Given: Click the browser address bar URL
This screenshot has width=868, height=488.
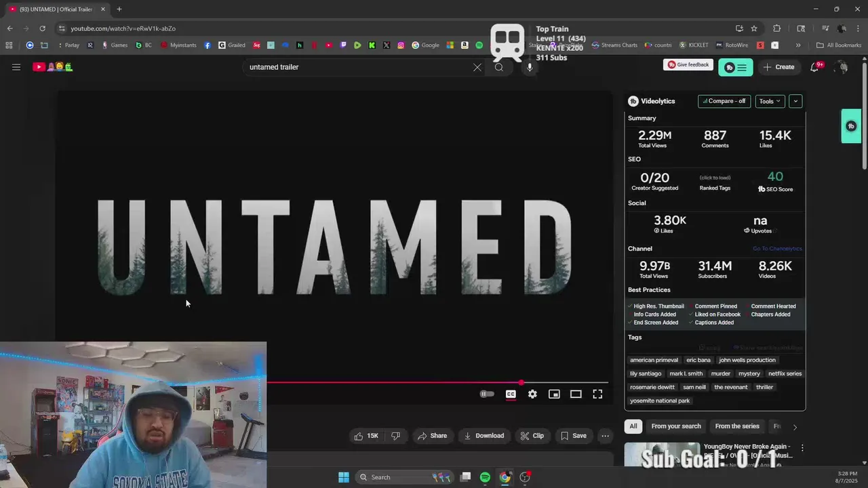Looking at the screenshot, I should tap(123, 28).
